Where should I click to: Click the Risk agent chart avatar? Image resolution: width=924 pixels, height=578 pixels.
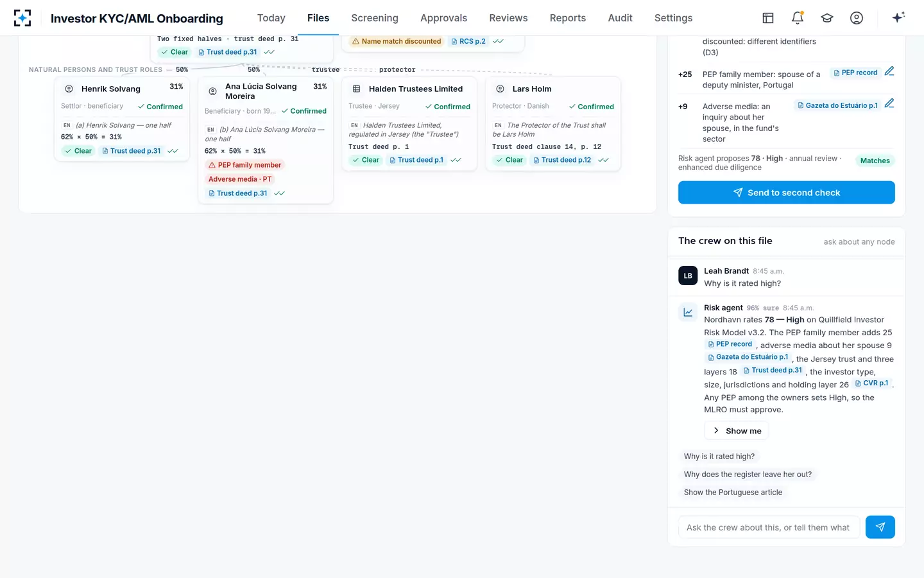point(688,312)
